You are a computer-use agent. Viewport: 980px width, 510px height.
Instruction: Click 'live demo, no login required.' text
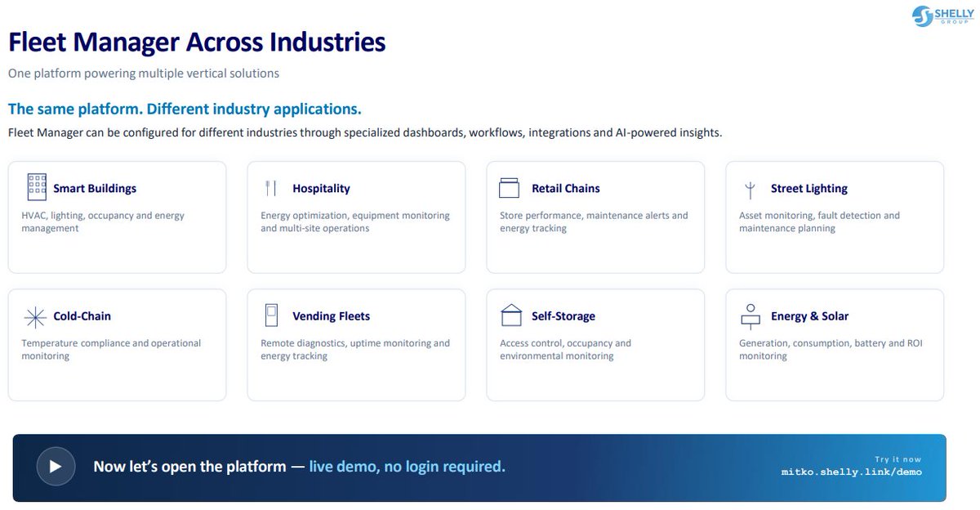pos(407,467)
